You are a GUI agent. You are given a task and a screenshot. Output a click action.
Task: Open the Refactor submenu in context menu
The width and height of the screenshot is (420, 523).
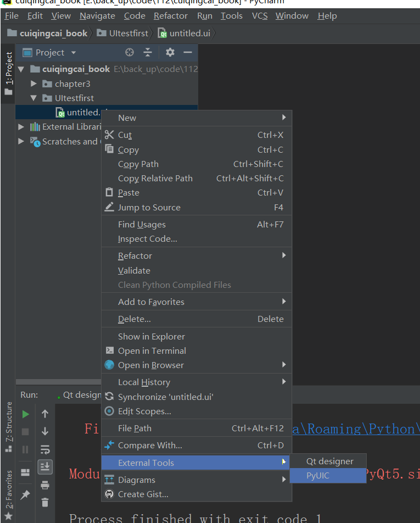pyautogui.click(x=197, y=256)
